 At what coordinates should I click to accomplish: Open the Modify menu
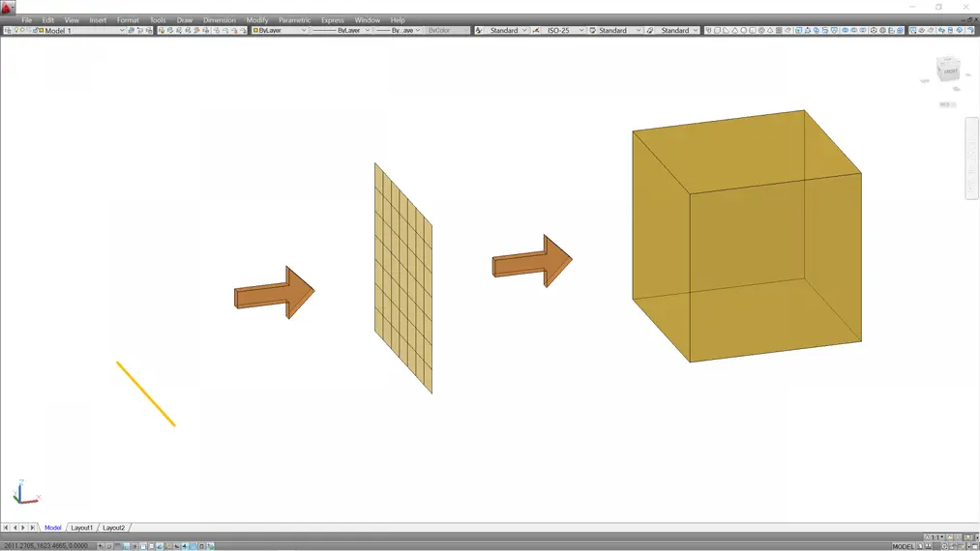pyautogui.click(x=257, y=20)
